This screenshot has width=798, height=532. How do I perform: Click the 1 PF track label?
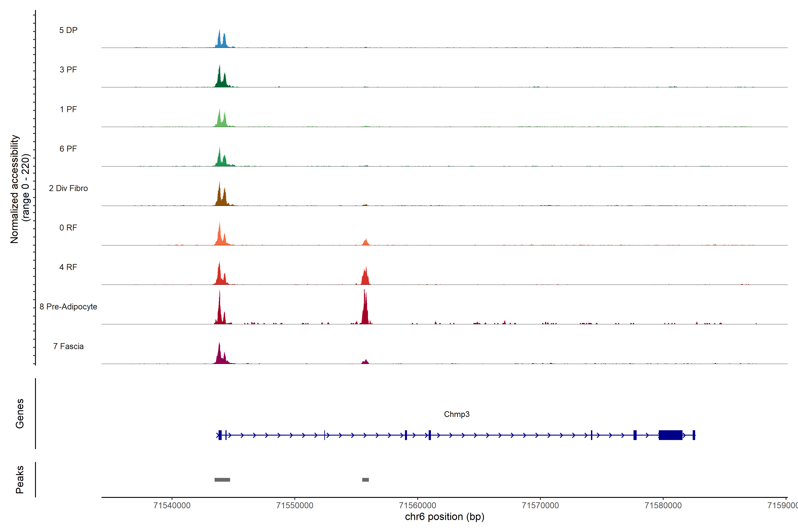[x=68, y=109]
